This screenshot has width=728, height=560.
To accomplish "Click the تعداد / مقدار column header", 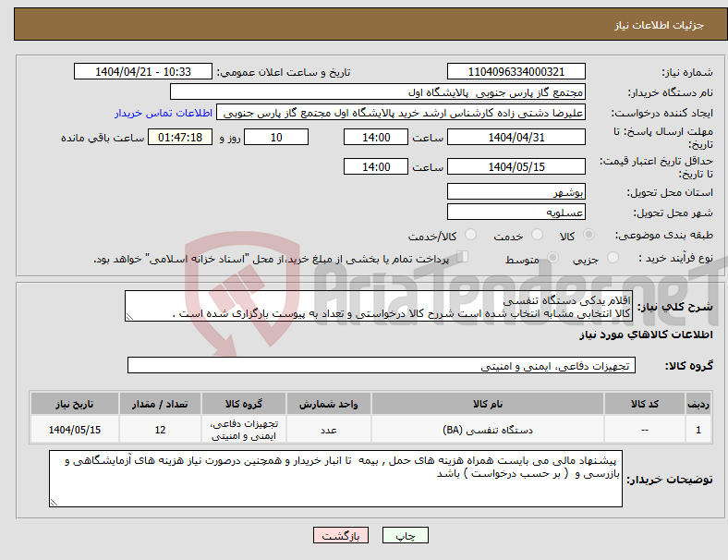I will coord(160,404).
